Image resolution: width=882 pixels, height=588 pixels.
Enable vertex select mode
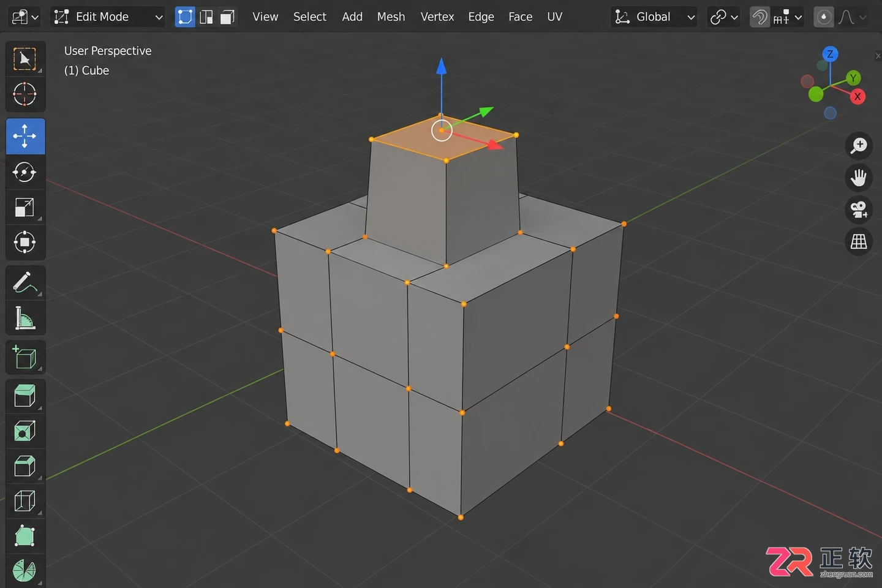185,17
